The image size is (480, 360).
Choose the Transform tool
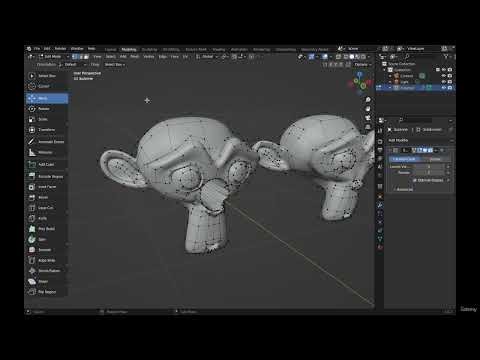pos(47,130)
